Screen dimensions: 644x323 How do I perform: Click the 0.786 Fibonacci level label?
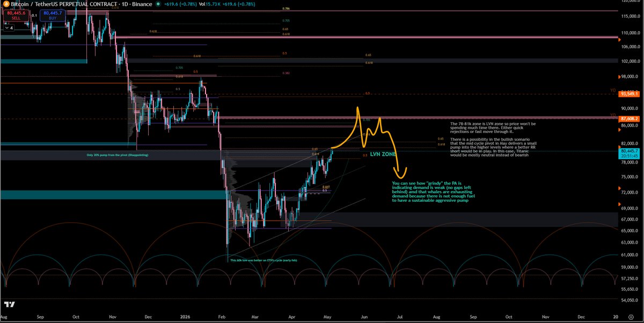[286, 9]
